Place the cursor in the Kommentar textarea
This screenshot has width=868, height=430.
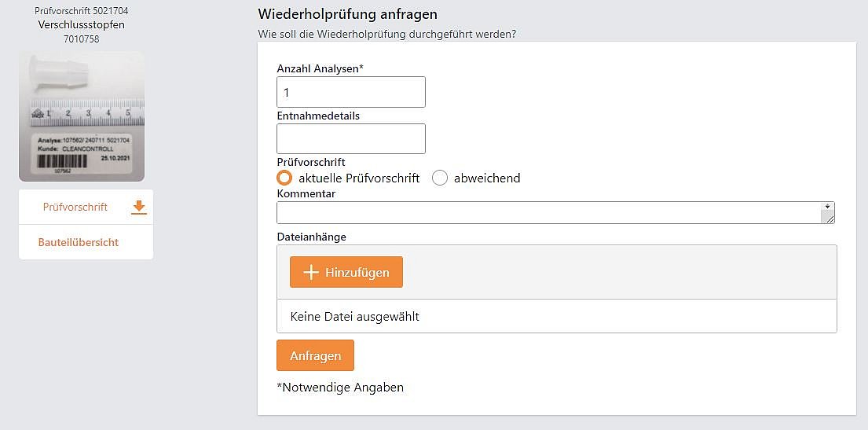[x=548, y=213]
